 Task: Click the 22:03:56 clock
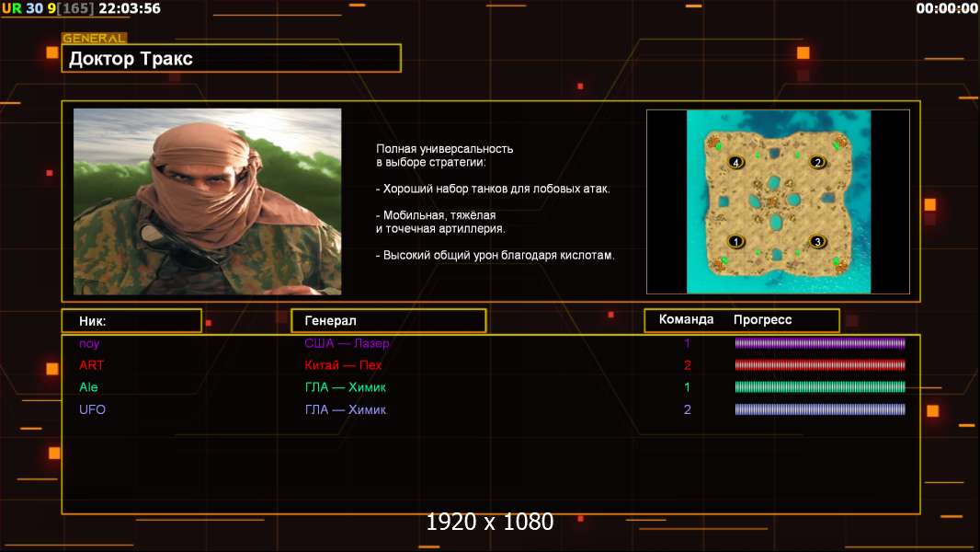tap(130, 9)
